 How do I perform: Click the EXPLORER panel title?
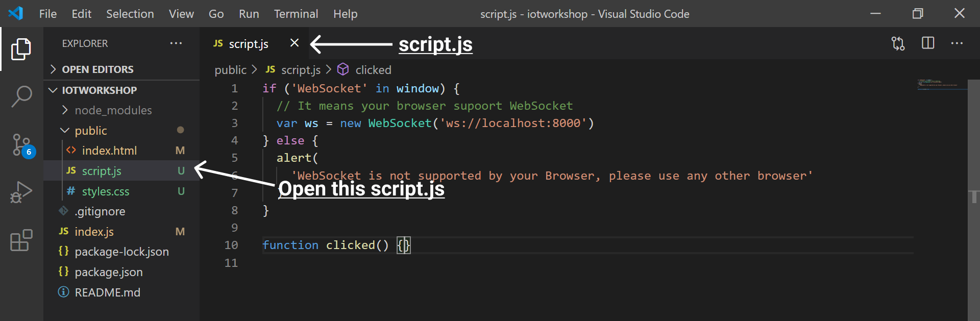coord(85,43)
